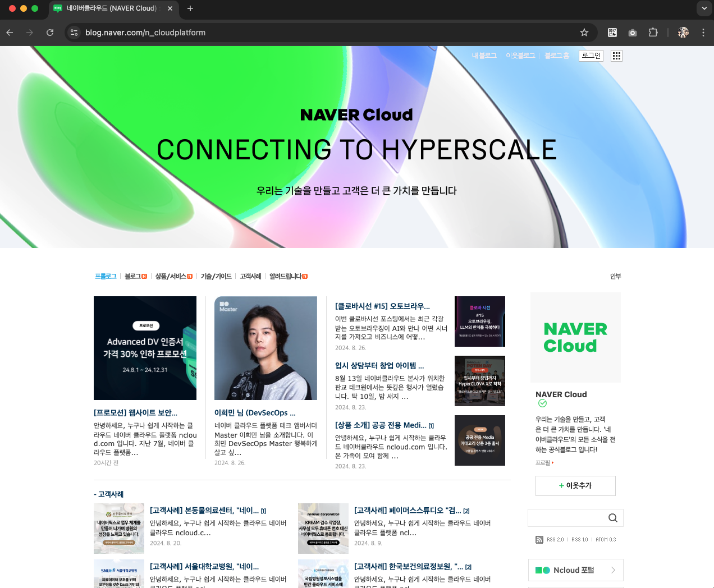Open the ATOM 0.3 link
Viewport: 714px width, 588px height.
coord(606,540)
